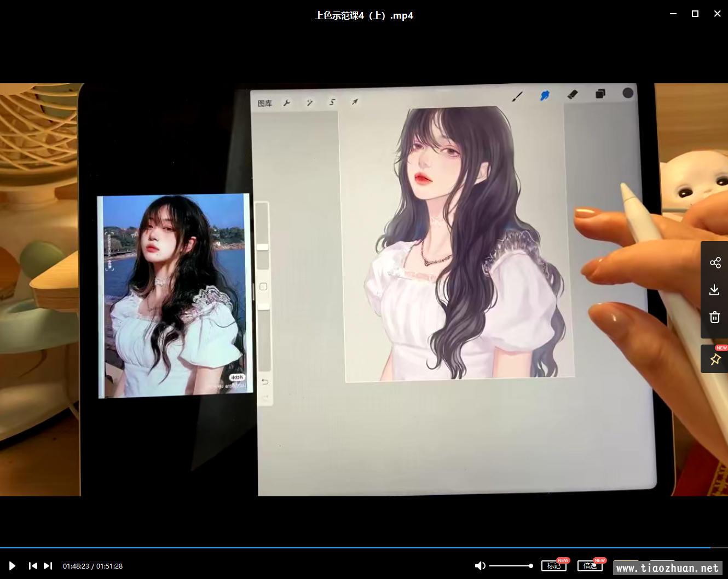Open the wrench actions menu

coord(286,103)
